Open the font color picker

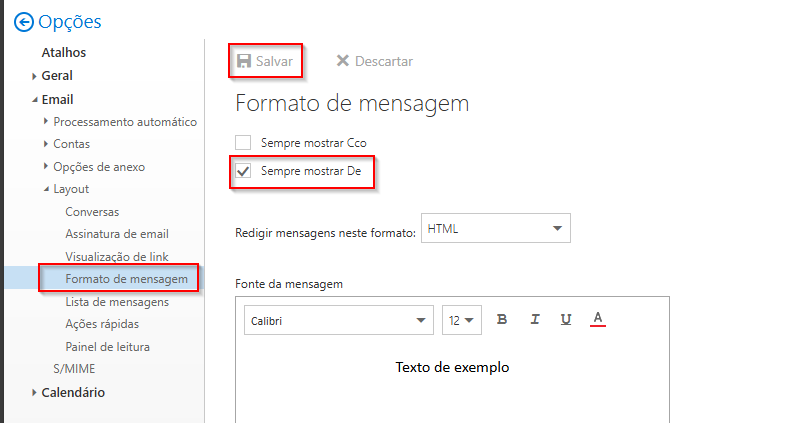click(598, 320)
